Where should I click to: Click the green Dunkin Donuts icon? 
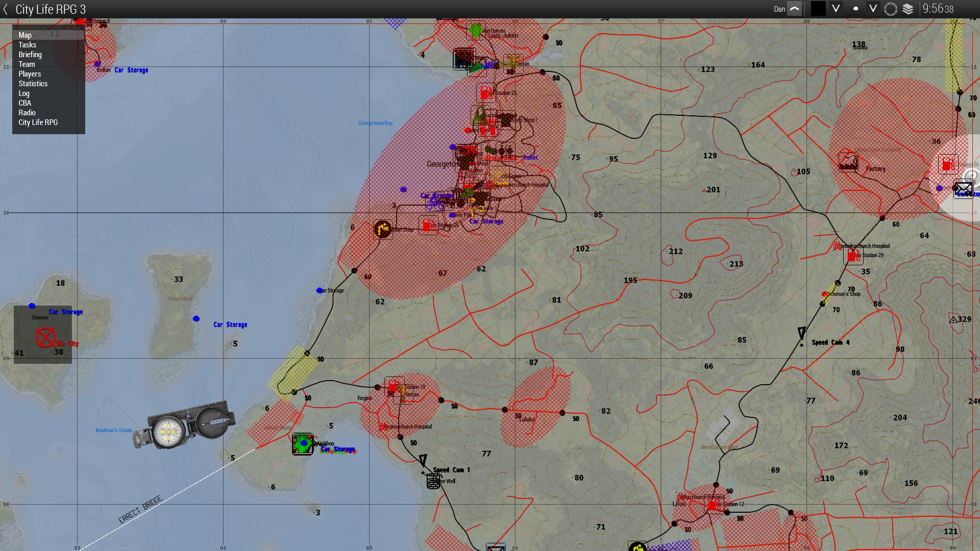pyautogui.click(x=475, y=30)
